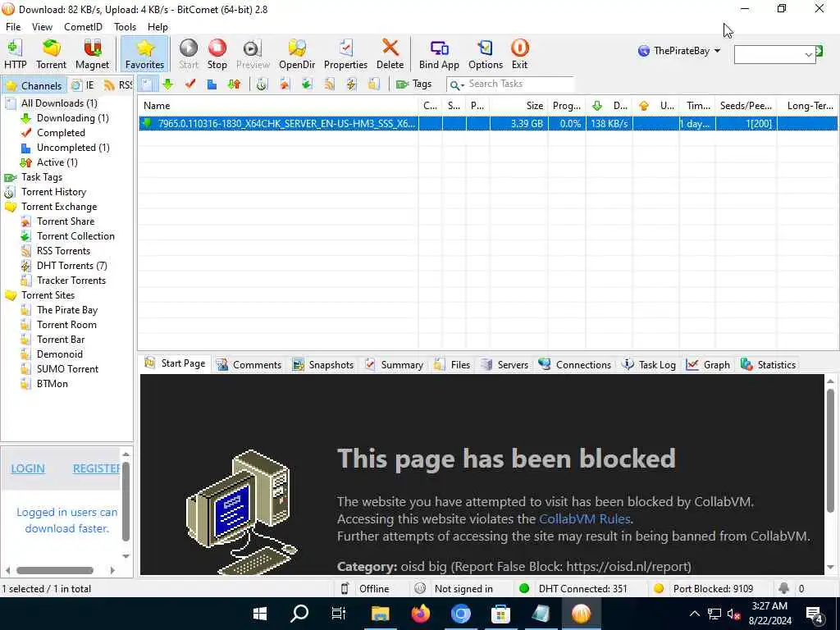The width and height of the screenshot is (840, 630).
Task: Show all tasks filter icon
Action: (x=147, y=84)
